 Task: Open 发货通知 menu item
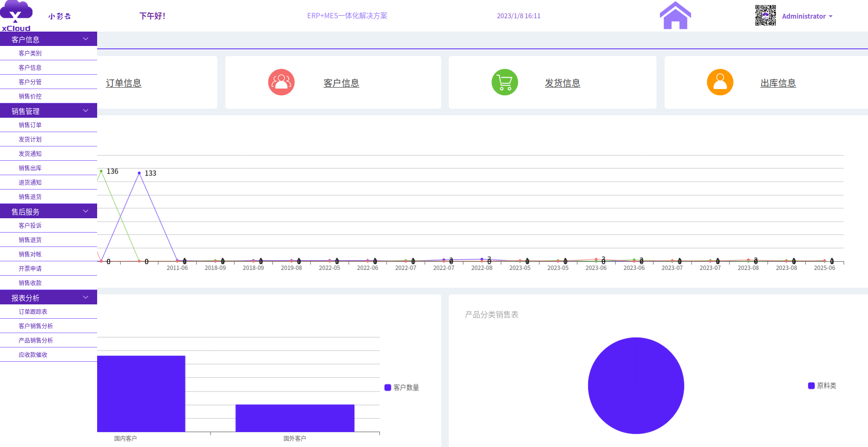pos(48,154)
